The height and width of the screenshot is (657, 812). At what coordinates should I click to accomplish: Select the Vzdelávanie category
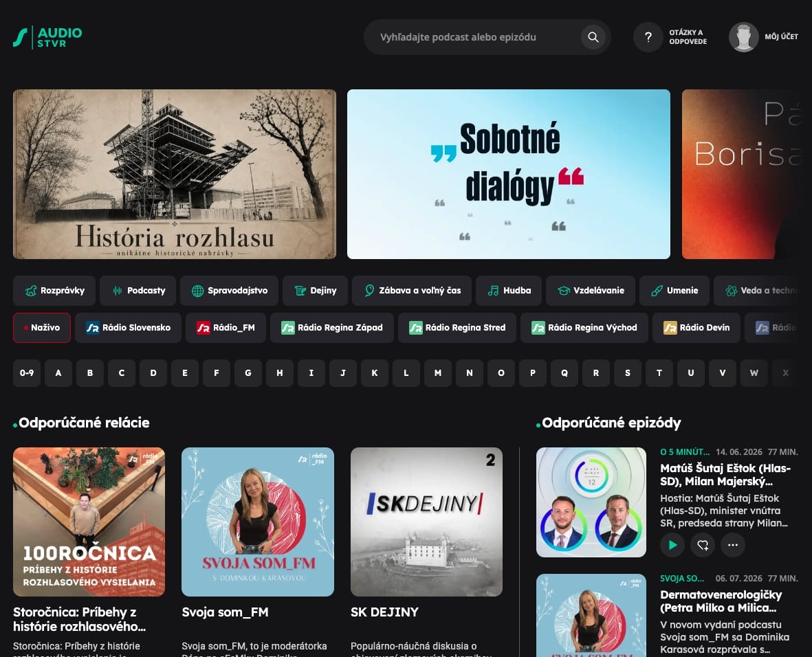tap(591, 291)
